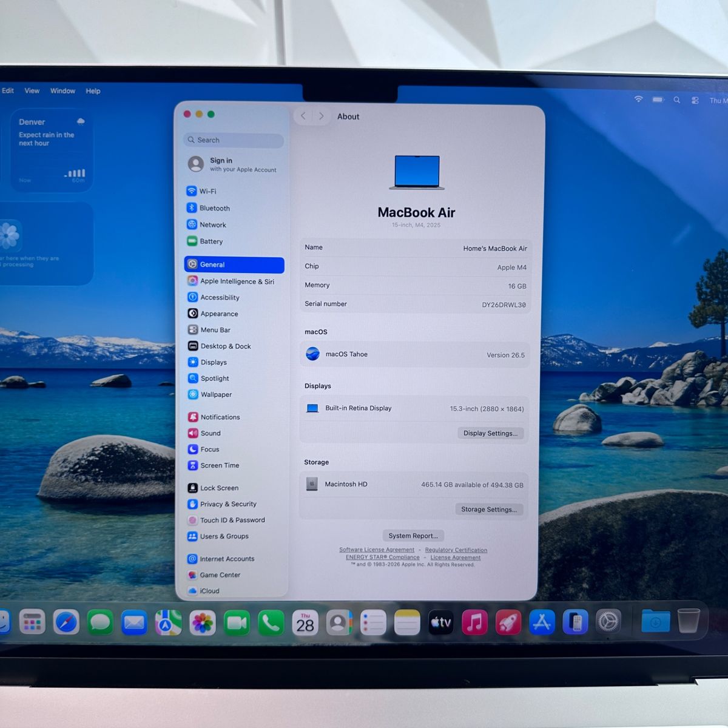
Task: Click the Macintosh HD storage row
Action: (414, 484)
